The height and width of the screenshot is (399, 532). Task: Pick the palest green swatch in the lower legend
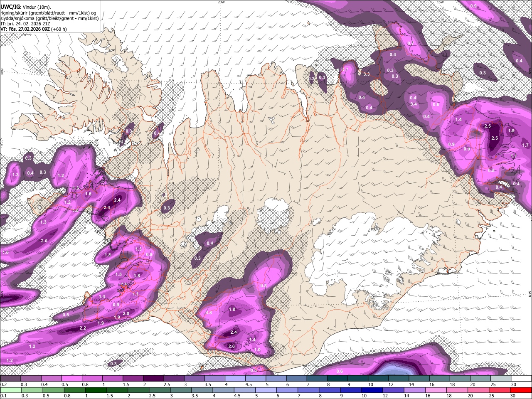click(10, 390)
